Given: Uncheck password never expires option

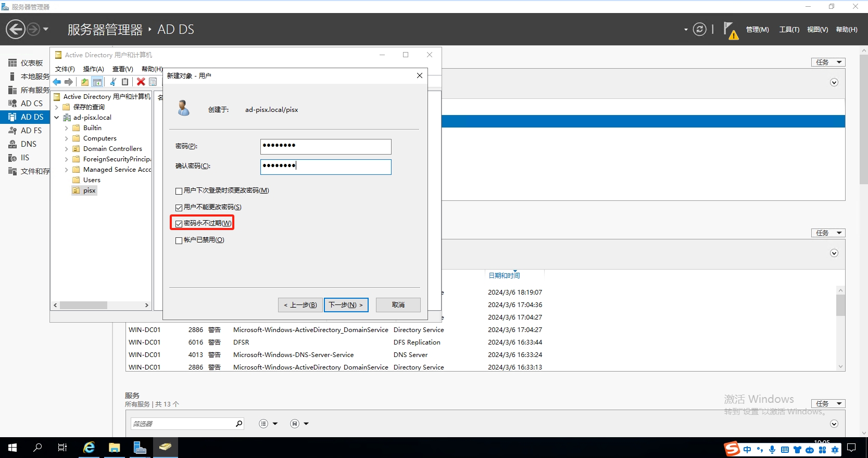Looking at the screenshot, I should coord(179,224).
